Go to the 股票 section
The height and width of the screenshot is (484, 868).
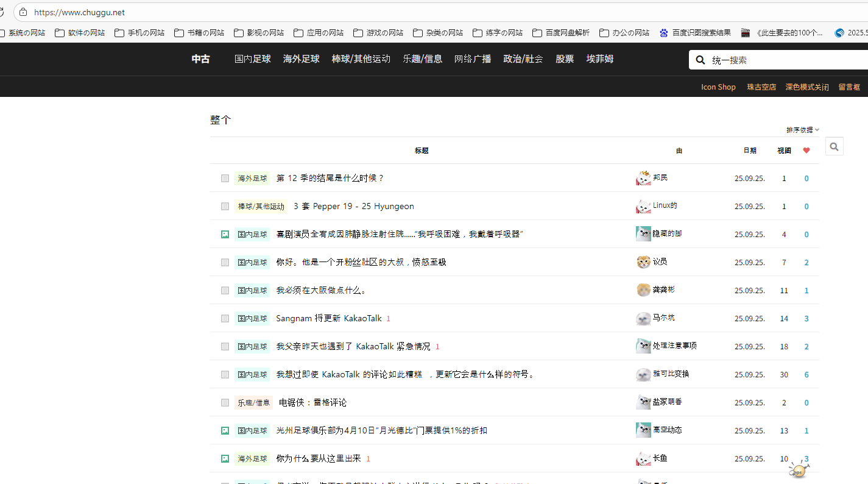point(564,59)
